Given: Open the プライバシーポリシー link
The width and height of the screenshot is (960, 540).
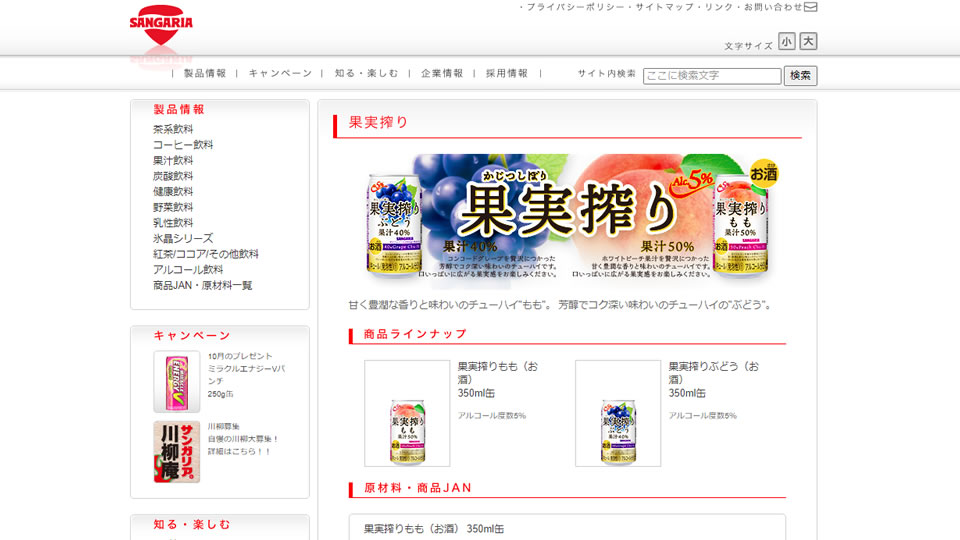Looking at the screenshot, I should 576,7.
